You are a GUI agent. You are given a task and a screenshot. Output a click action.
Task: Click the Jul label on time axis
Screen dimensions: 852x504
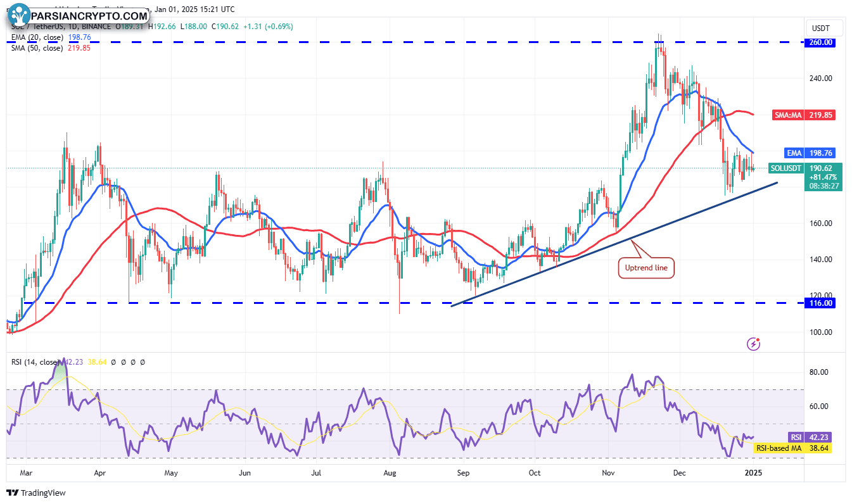tap(317, 473)
